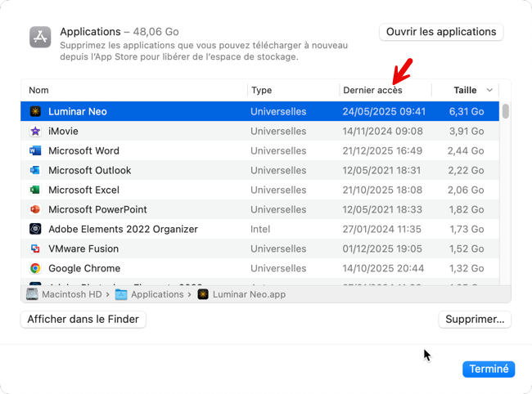Select the Microsoft PowerPoint row name

97,209
